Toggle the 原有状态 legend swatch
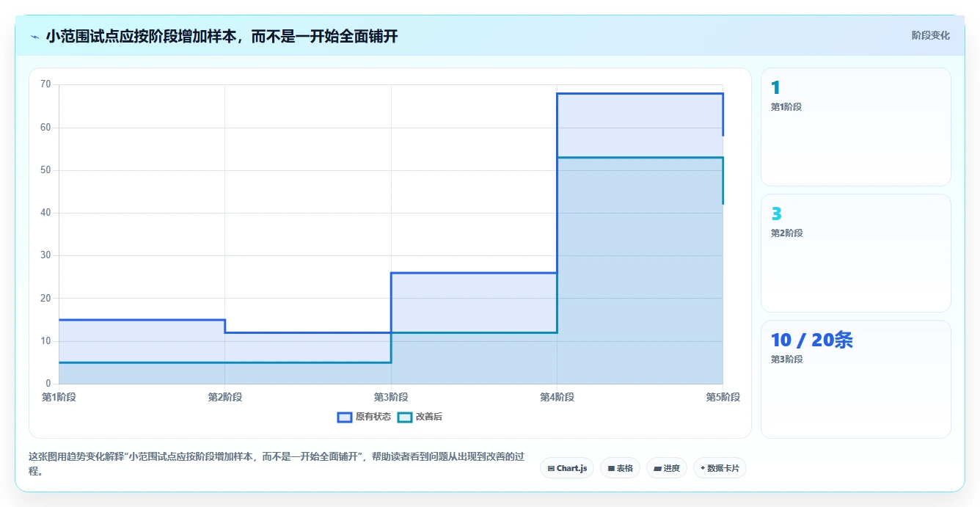Screen dimensions: 980x507 point(345,417)
